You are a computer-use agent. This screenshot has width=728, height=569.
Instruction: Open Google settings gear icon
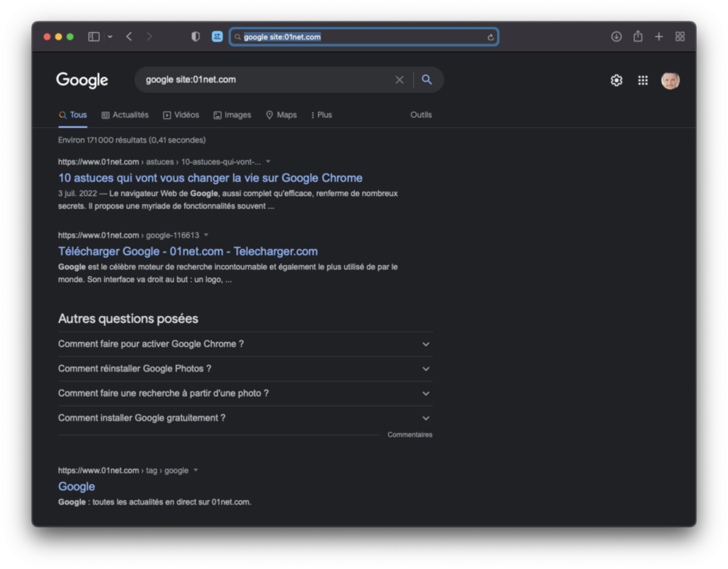click(616, 80)
